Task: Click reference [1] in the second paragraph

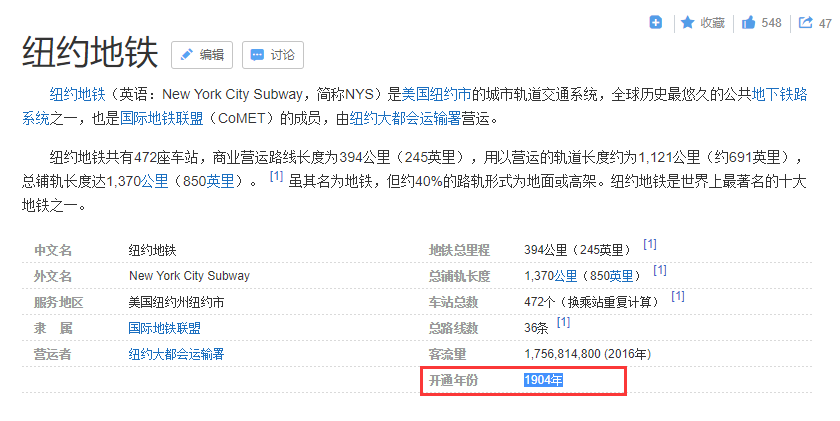Action: 276,176
